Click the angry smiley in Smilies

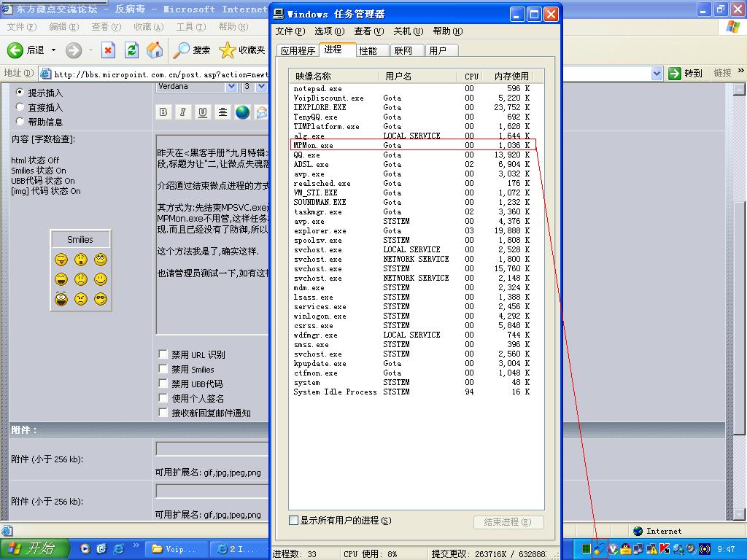pyautogui.click(x=81, y=299)
